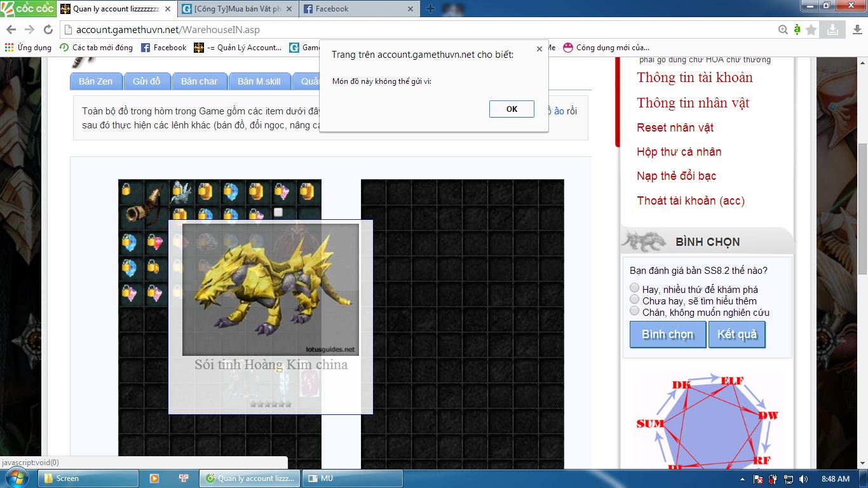868x488 pixels.
Task: Click the page vertical scrollbar
Action: click(862, 208)
